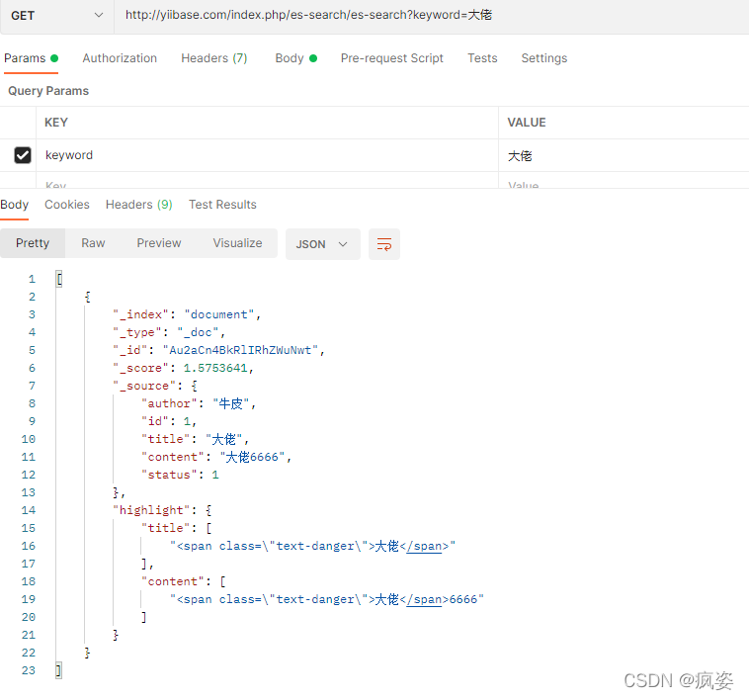The image size is (749, 700).
Task: Toggle the line wrap icon
Action: [384, 244]
